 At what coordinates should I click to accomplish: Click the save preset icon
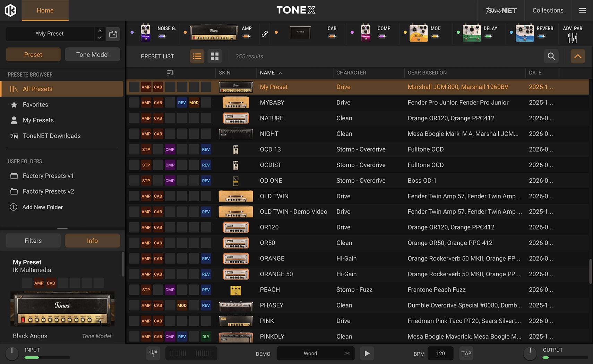113,34
